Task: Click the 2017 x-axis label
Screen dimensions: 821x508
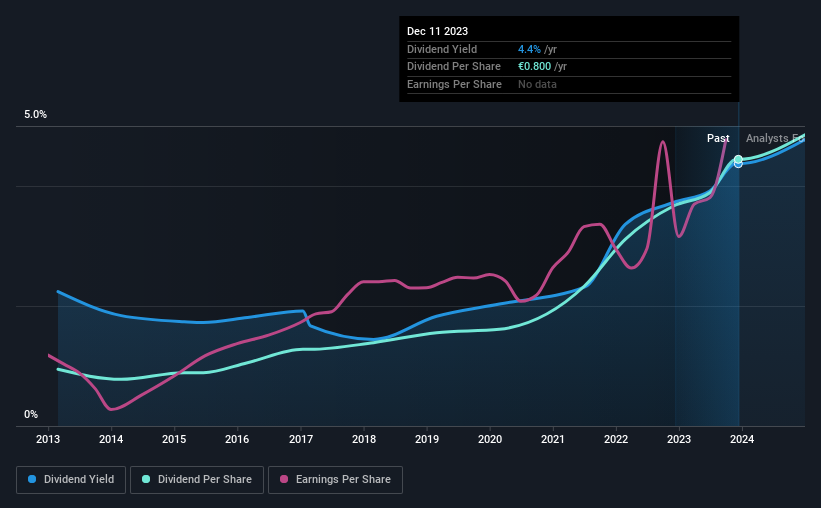Action: tap(301, 439)
